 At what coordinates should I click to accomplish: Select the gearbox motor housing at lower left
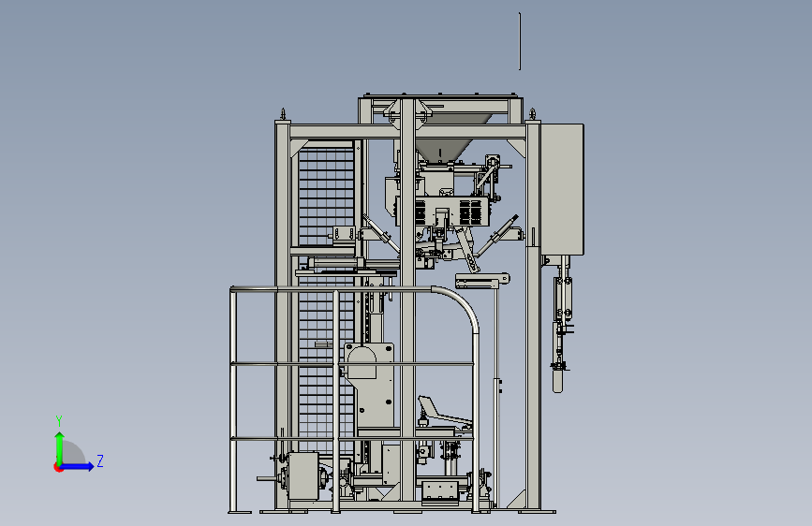[303, 476]
